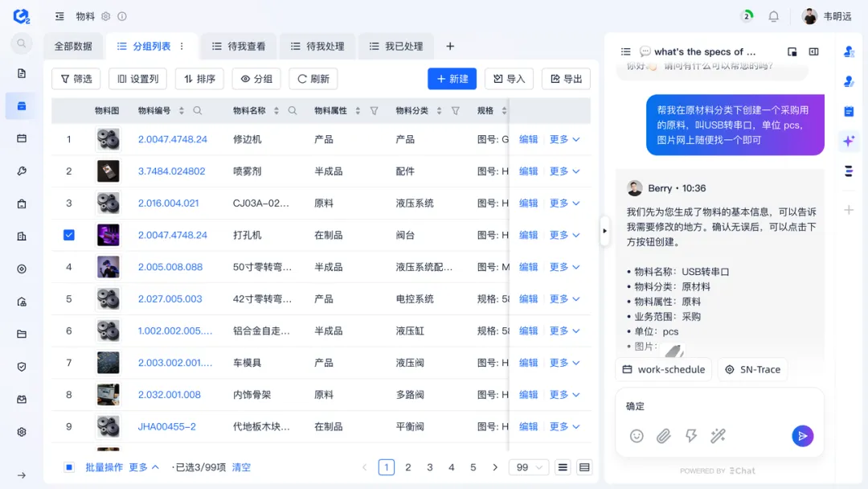Filter the 物料分类 column funnel
Screen dimensions: 868x489
(x=456, y=111)
